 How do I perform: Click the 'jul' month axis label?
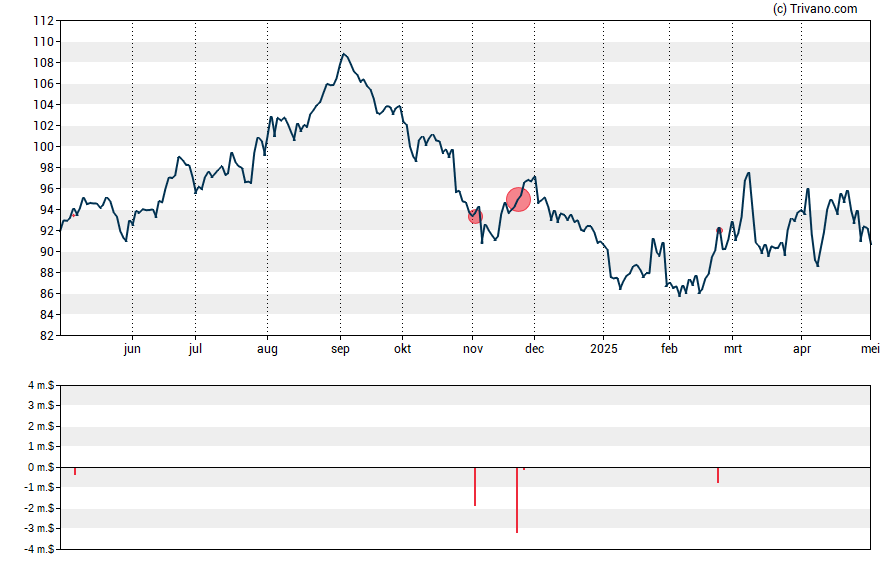[195, 349]
